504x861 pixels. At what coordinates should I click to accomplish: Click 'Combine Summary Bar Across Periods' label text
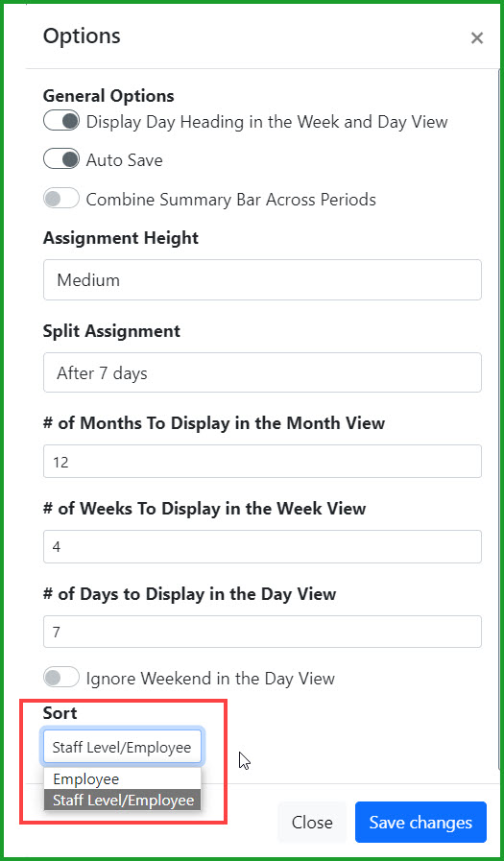(231, 200)
